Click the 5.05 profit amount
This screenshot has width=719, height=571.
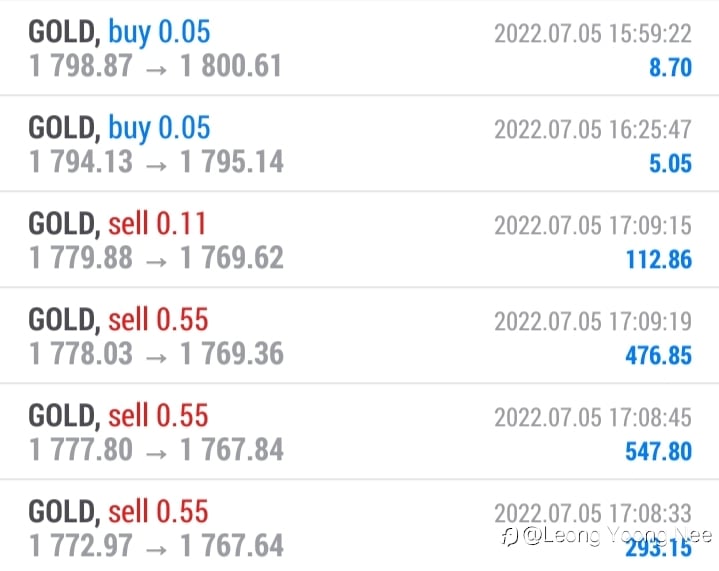[x=670, y=164]
